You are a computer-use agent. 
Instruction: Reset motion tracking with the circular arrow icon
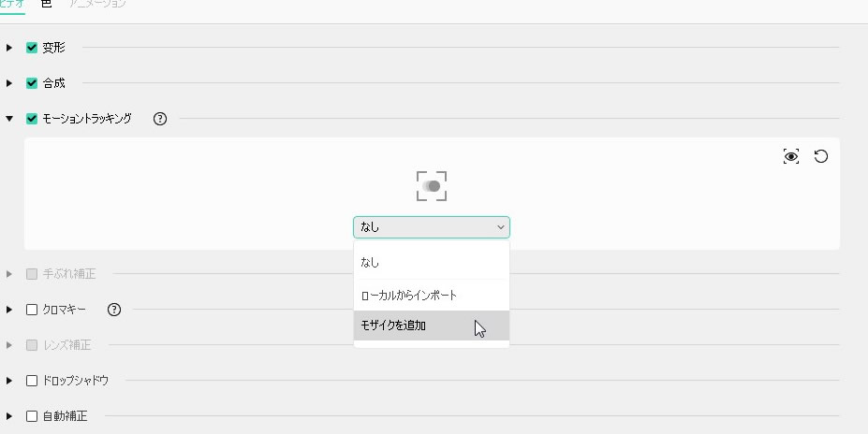(x=821, y=156)
